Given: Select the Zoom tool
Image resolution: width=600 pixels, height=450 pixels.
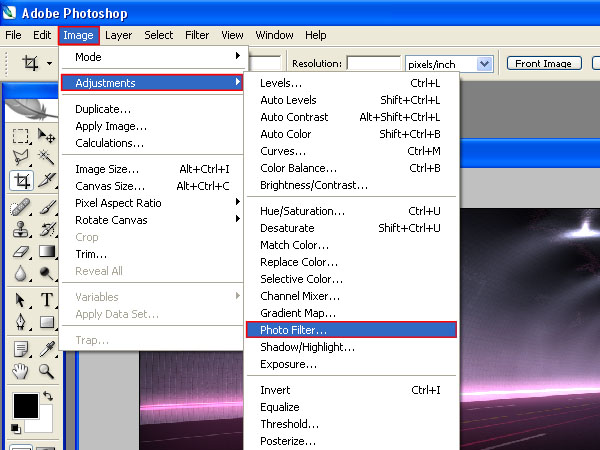Looking at the screenshot, I should pos(46,371).
